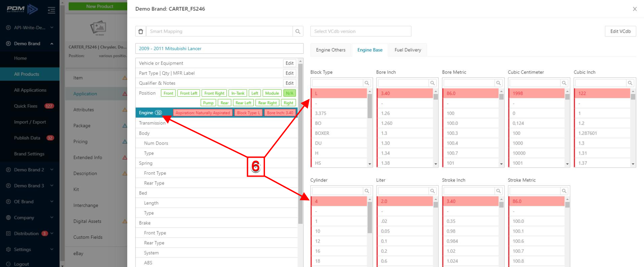
Task: Close the CARTER_FS246 dialog
Action: 635,9
